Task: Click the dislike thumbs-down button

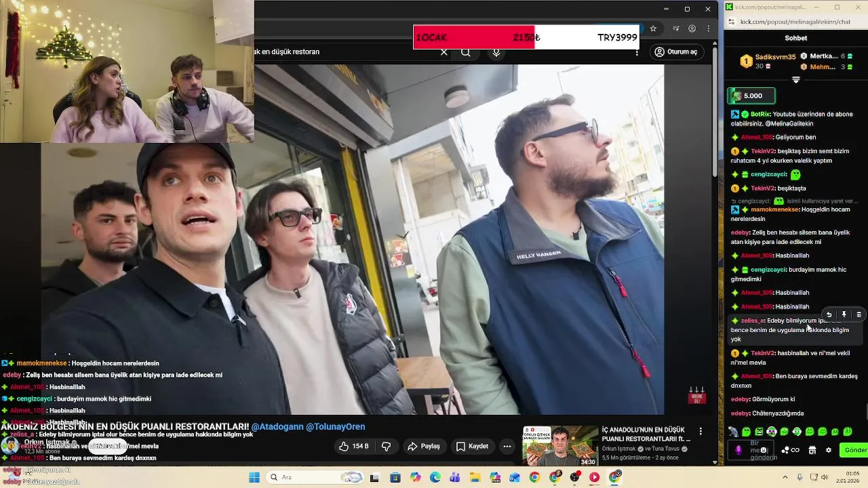Action: click(386, 446)
